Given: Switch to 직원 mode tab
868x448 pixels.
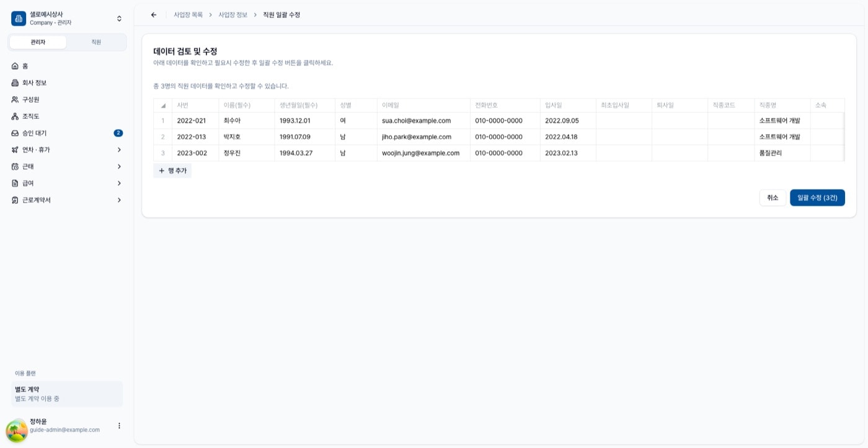Looking at the screenshot, I should pyautogui.click(x=96, y=42).
